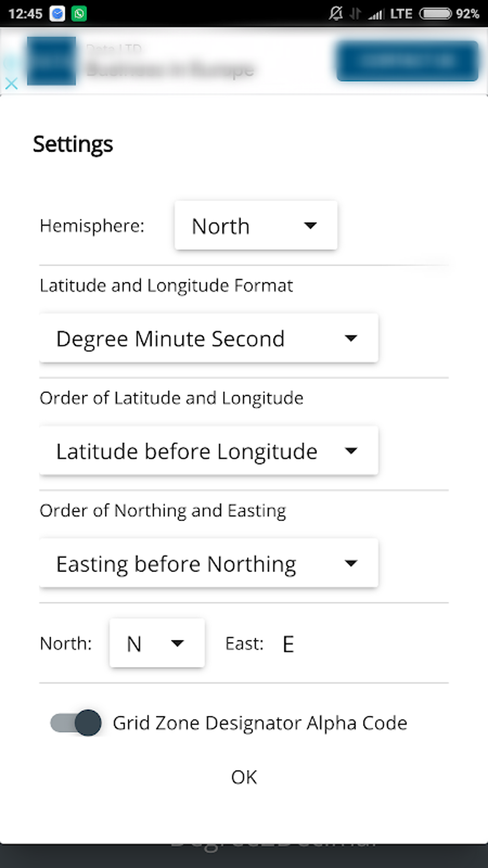Screen dimensions: 488x868
Task: Open the North letter dropdown showing N
Action: coord(157,643)
